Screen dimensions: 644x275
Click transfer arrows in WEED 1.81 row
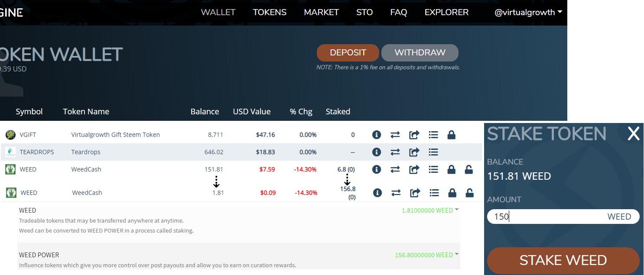click(x=396, y=193)
